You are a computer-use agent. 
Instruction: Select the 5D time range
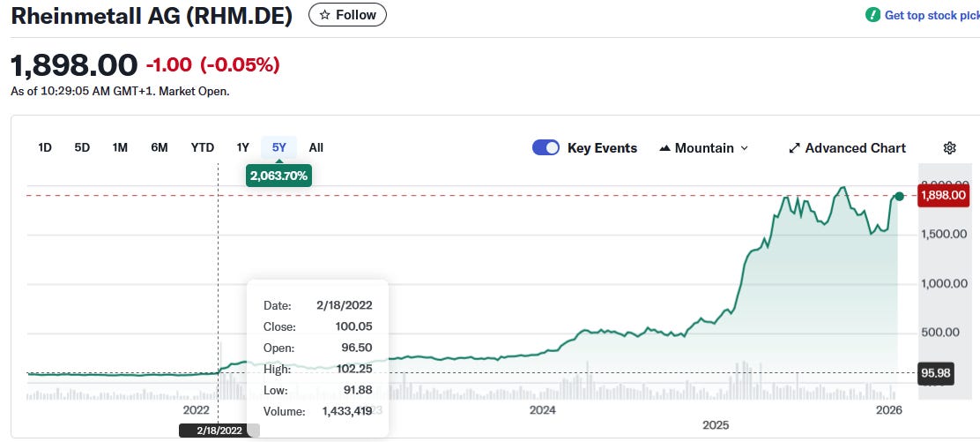click(x=82, y=147)
